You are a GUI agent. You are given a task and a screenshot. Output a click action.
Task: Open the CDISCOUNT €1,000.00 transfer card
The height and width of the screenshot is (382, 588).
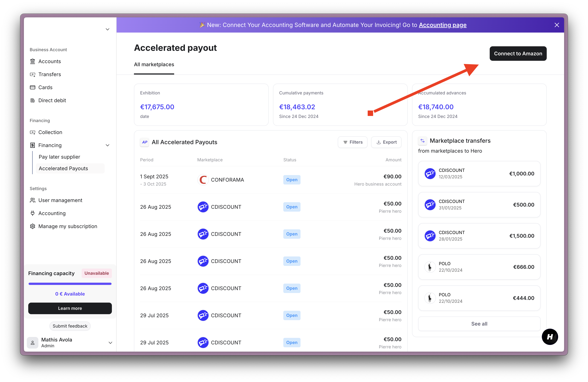[479, 173]
